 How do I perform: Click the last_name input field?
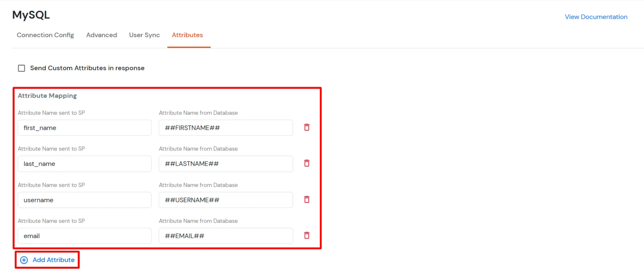tap(85, 163)
